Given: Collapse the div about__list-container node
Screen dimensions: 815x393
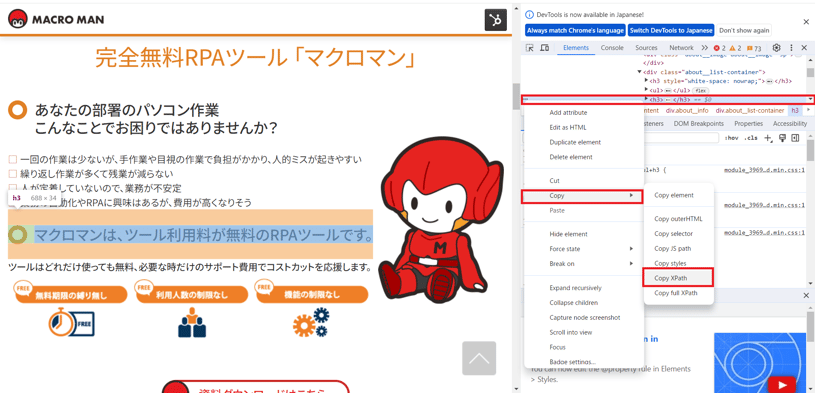Looking at the screenshot, I should (x=640, y=72).
